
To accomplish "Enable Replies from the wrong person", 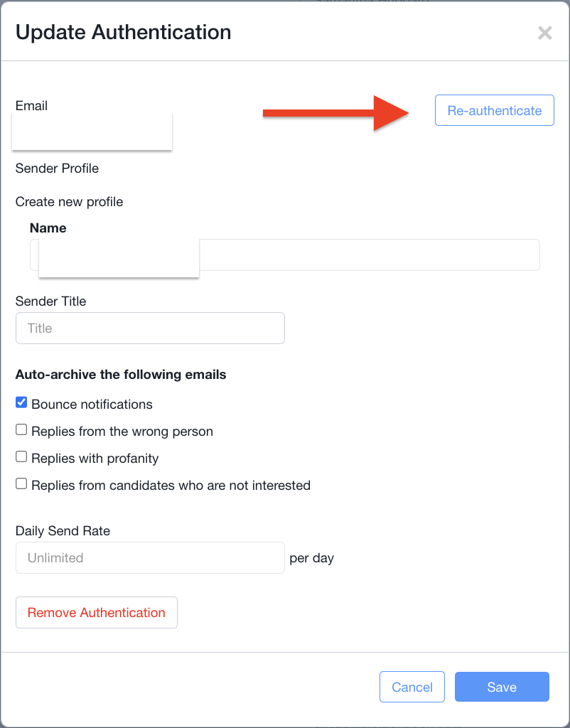I will pyautogui.click(x=21, y=430).
